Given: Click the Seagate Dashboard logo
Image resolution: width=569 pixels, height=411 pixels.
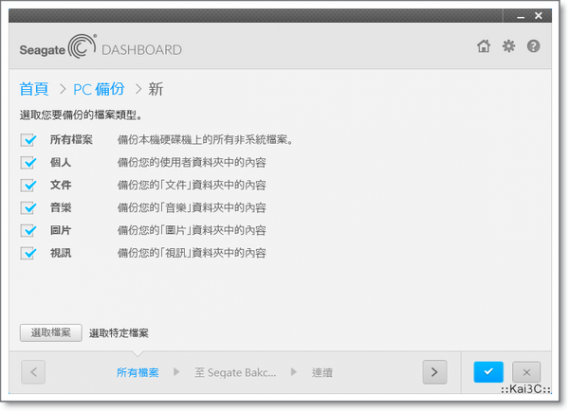Looking at the screenshot, I should (101, 47).
